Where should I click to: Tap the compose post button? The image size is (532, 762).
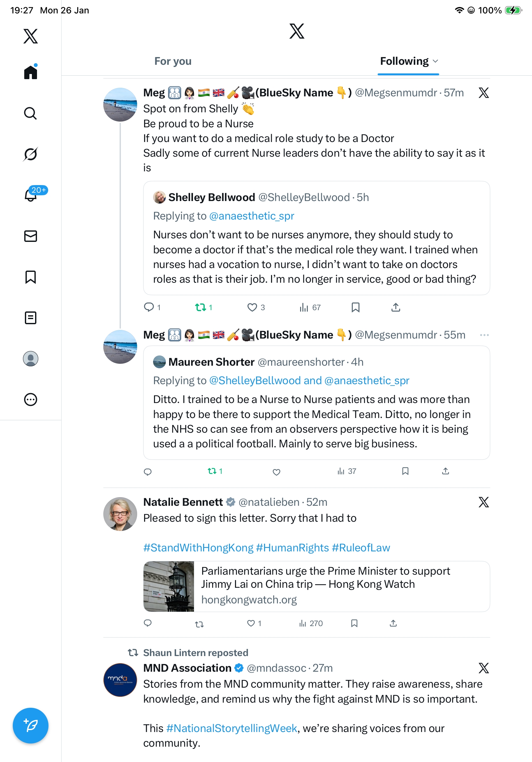[x=31, y=726]
